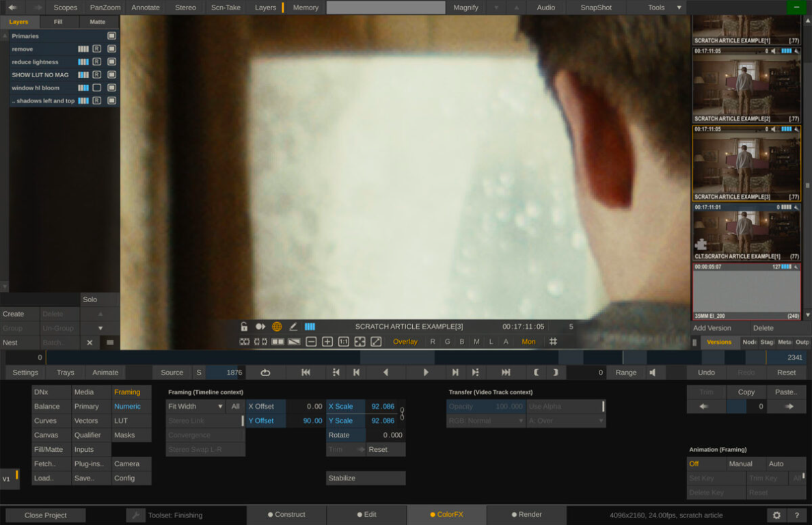Click Add Version button
Viewport: 812px width, 525px height.
click(712, 328)
